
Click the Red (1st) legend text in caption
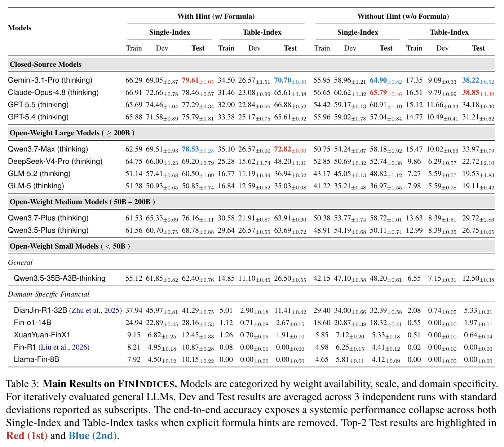27,436
